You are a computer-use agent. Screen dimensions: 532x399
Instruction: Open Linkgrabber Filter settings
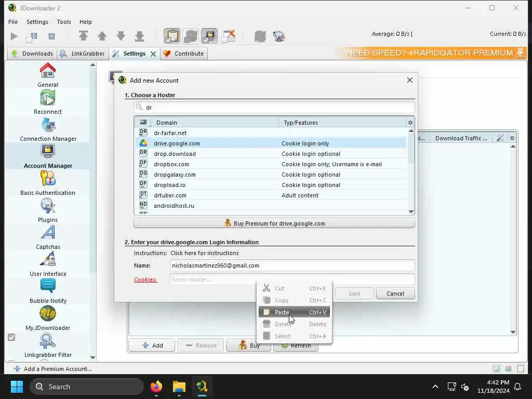point(48,345)
